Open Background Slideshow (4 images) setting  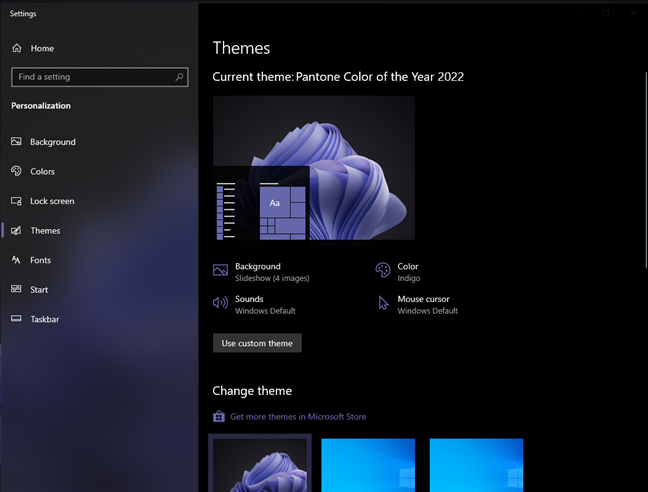tap(261, 272)
